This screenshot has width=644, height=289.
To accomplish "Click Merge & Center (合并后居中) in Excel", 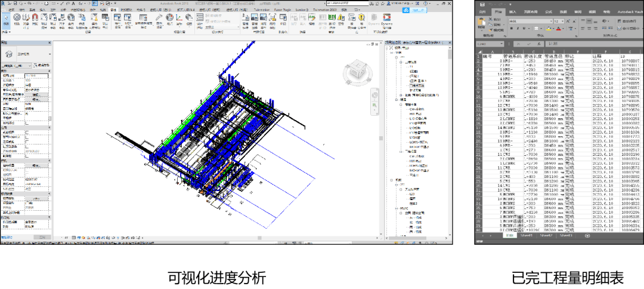I will tap(628, 29).
